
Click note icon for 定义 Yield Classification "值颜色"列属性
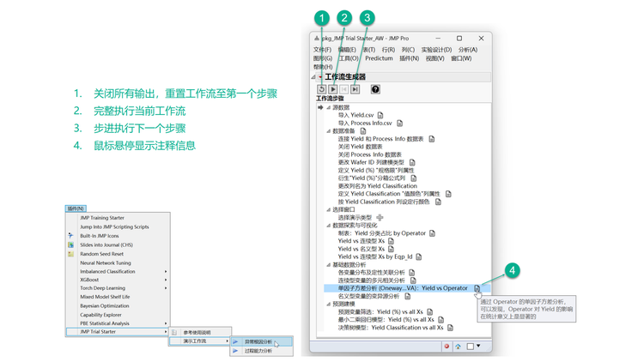coord(448,194)
